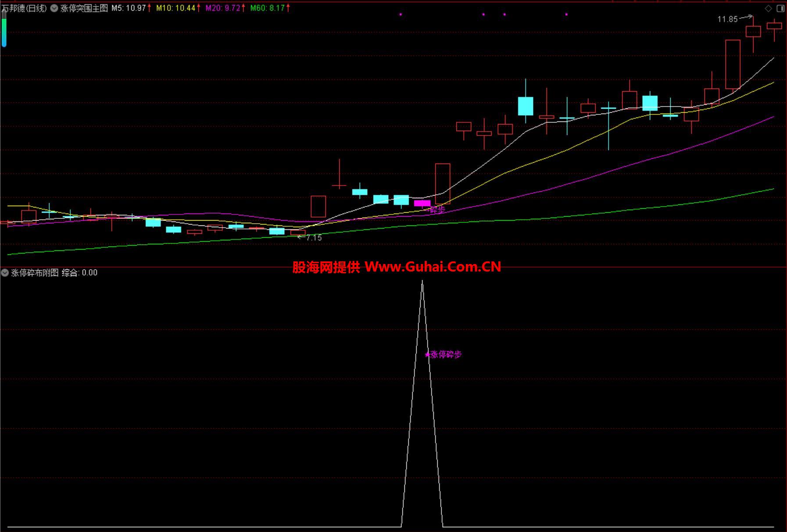Click the peak of the white signal spike
Screen dimensions: 787x532
pos(422,281)
